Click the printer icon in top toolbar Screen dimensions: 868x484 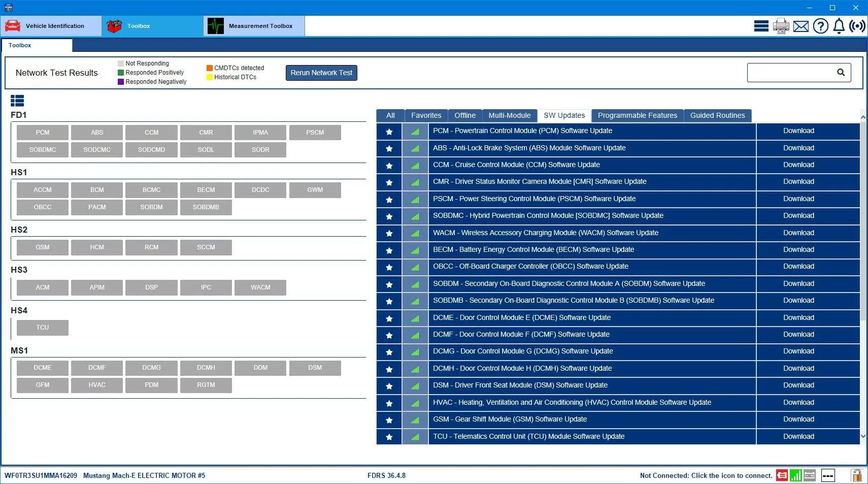coord(781,26)
